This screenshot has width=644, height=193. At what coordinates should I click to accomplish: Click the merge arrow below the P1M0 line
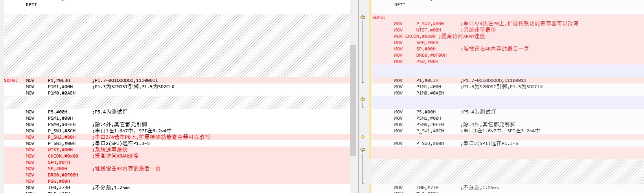363,99
